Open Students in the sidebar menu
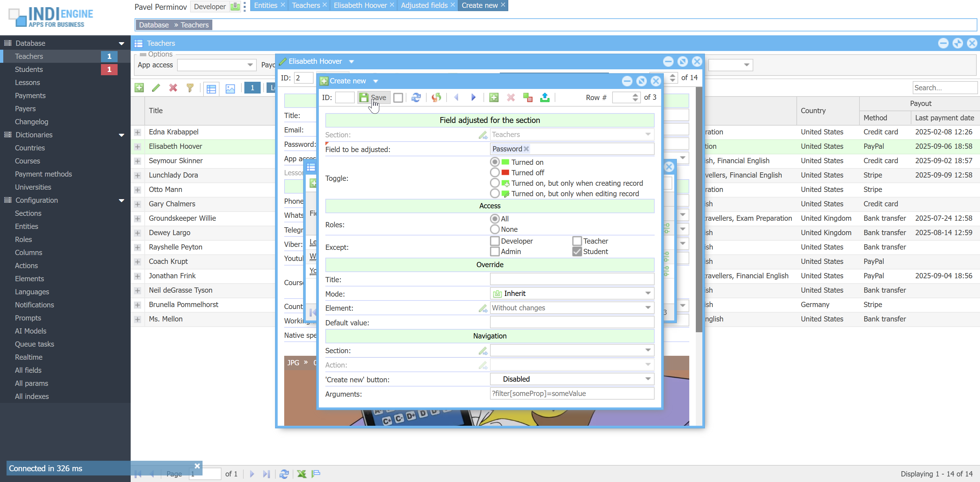980x482 pixels. click(x=29, y=69)
